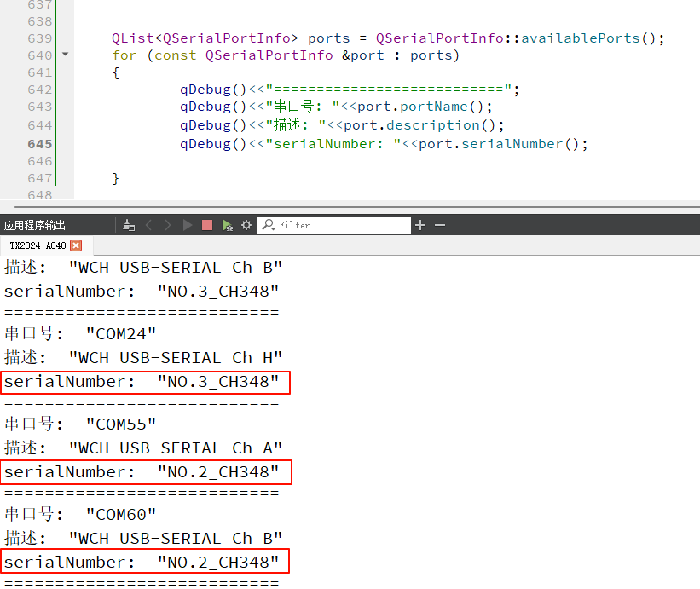The height and width of the screenshot is (589, 700).
Task: Click the COM55 output line
Action: click(x=80, y=424)
